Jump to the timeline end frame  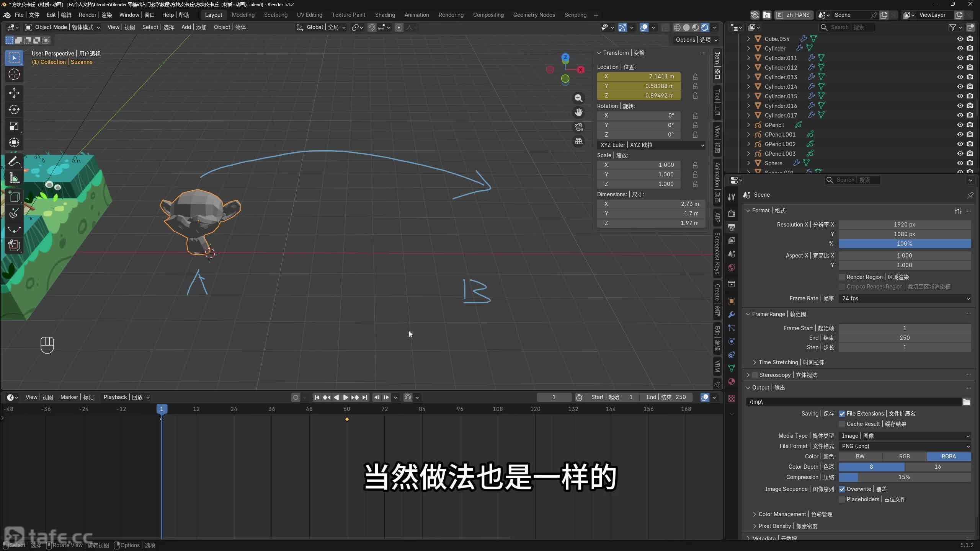tap(365, 398)
